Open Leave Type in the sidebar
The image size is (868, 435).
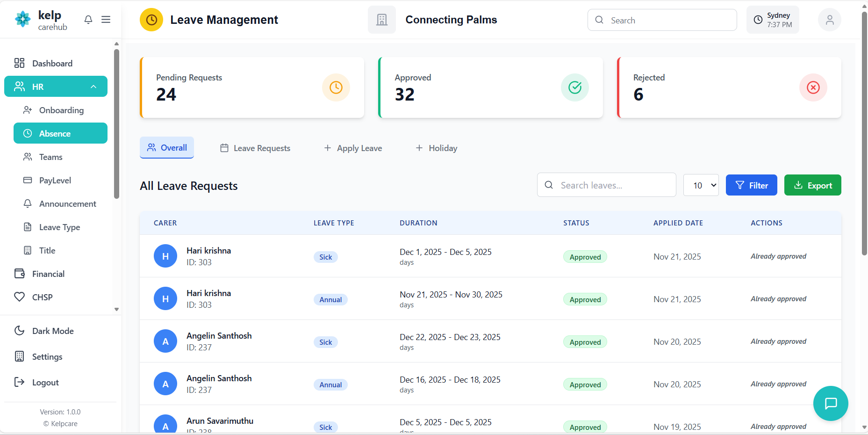[59, 227]
